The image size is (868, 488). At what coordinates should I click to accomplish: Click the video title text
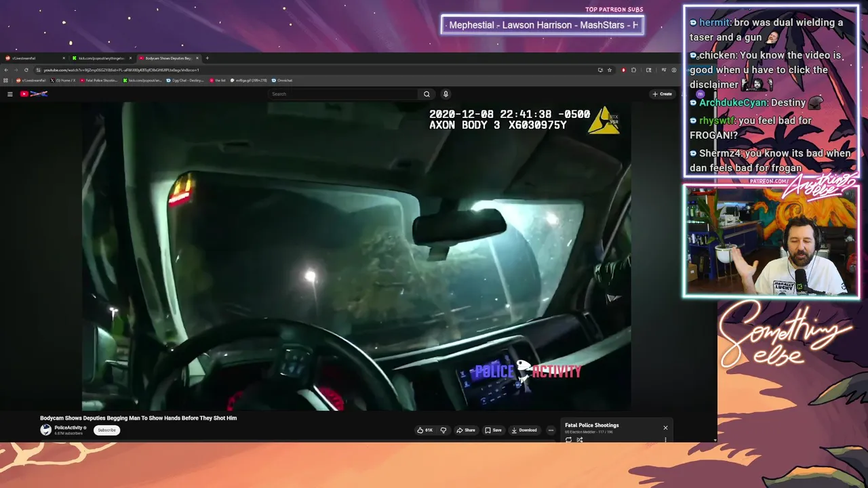tap(138, 418)
